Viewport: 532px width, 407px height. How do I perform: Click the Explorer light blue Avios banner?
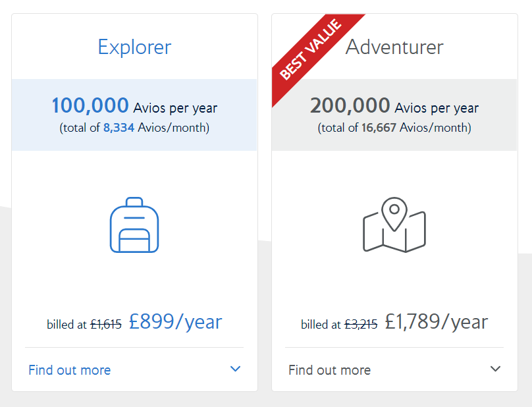click(x=134, y=115)
